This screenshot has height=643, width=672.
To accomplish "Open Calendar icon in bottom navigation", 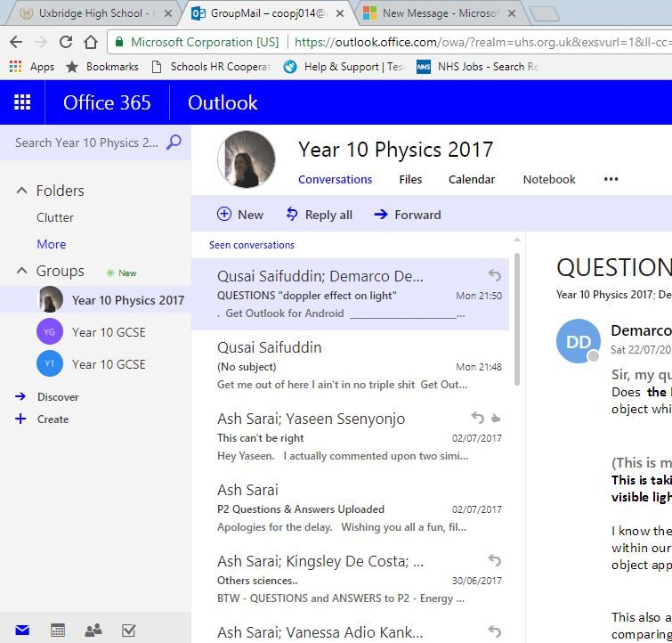I will [x=58, y=630].
